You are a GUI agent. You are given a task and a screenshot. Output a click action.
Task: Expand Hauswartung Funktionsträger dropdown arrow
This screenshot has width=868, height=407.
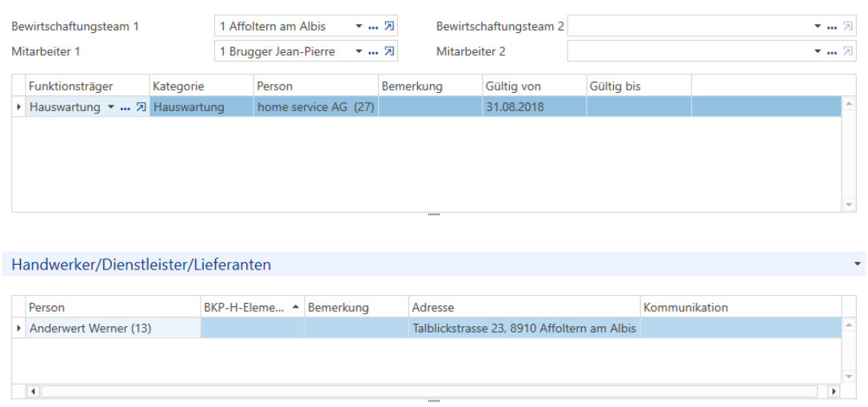pyautogui.click(x=110, y=107)
